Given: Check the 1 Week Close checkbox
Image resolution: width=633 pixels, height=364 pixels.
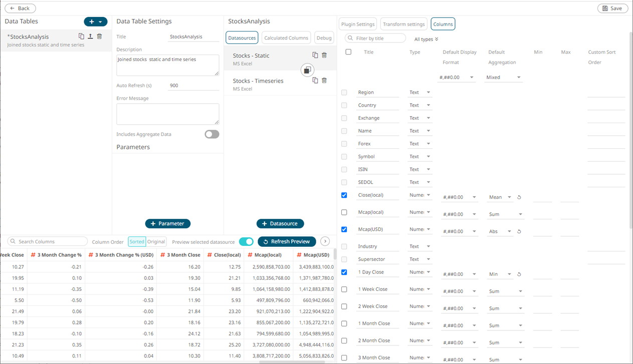Looking at the screenshot, I should [344, 289].
